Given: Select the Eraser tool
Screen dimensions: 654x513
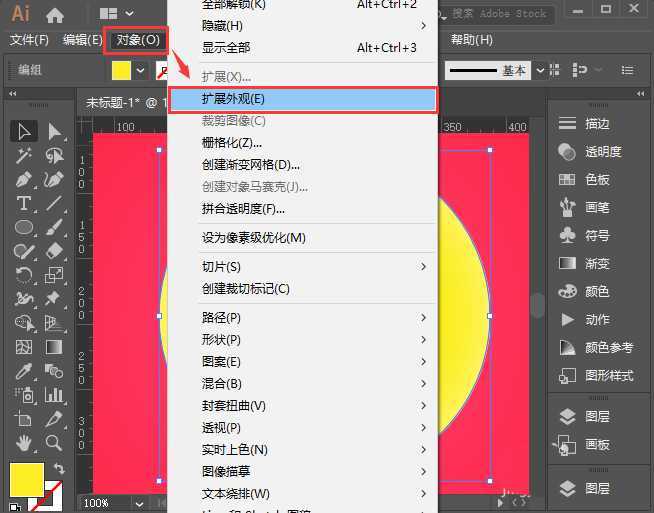Looking at the screenshot, I should (x=54, y=251).
